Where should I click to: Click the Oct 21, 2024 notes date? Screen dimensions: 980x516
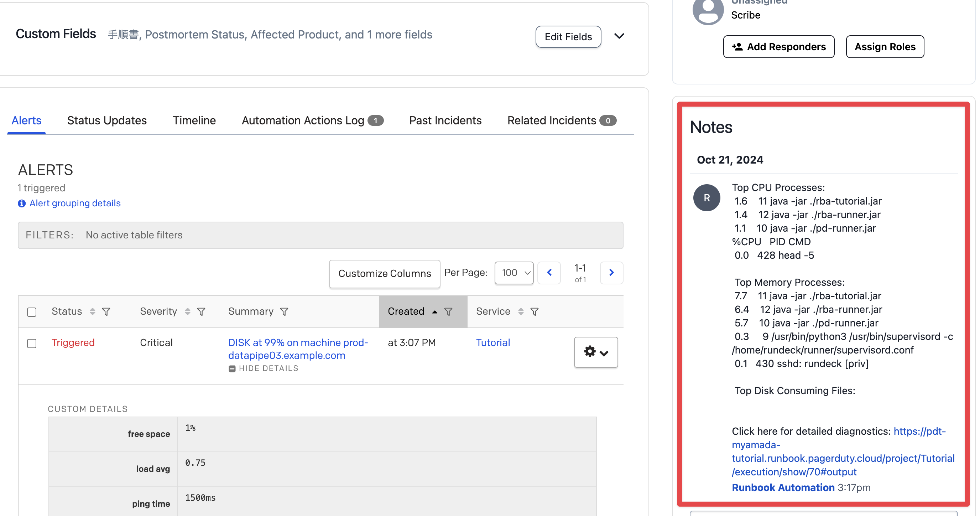pyautogui.click(x=730, y=160)
